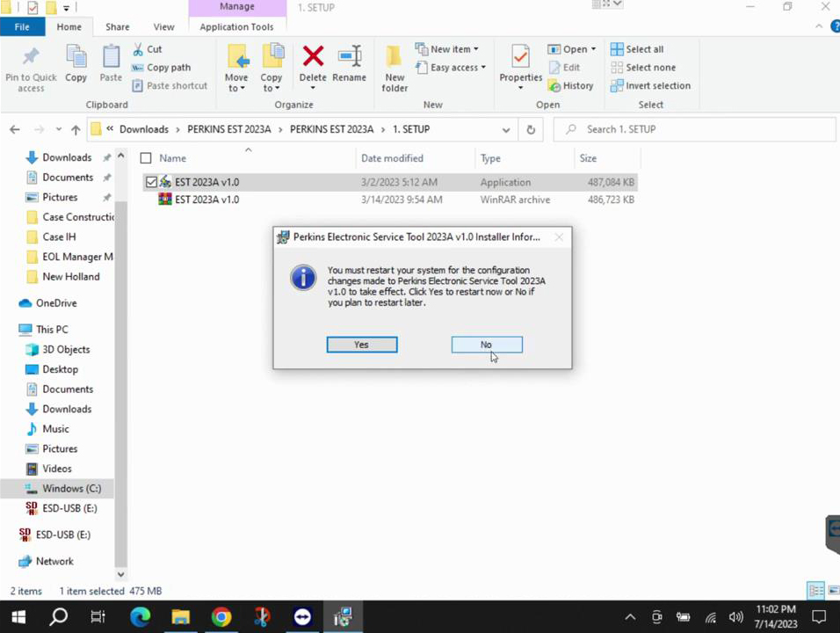Click the Cut scissors command
Image resolution: width=840 pixels, height=633 pixels.
click(x=148, y=49)
